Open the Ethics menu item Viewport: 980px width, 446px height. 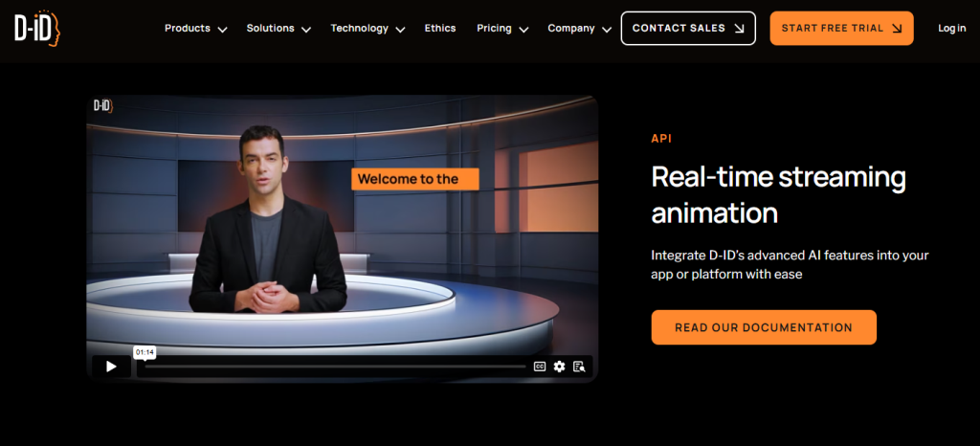click(x=440, y=29)
